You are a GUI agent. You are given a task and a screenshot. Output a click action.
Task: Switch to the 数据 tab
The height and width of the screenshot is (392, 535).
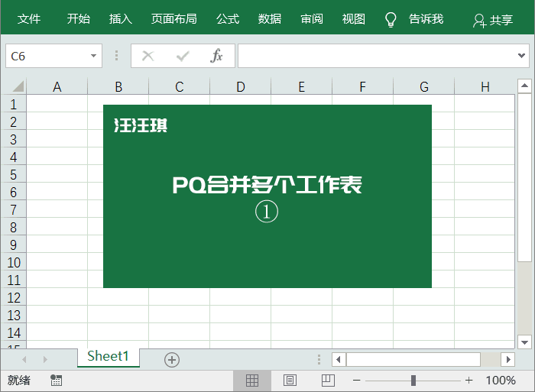point(270,19)
